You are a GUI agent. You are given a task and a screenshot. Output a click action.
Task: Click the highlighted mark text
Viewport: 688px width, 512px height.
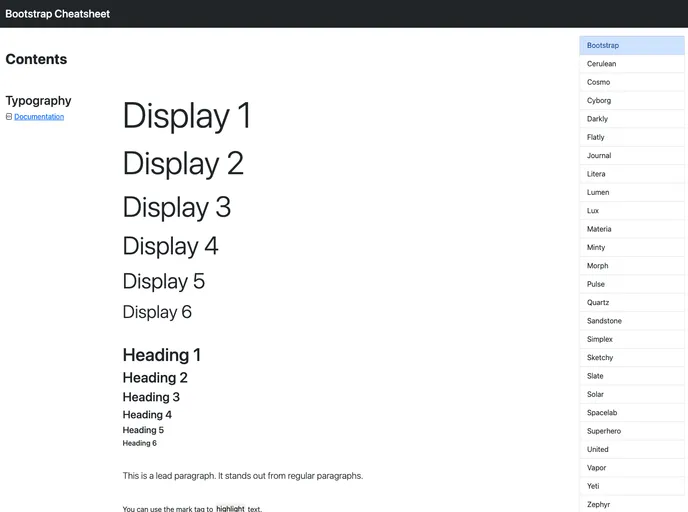(230, 508)
